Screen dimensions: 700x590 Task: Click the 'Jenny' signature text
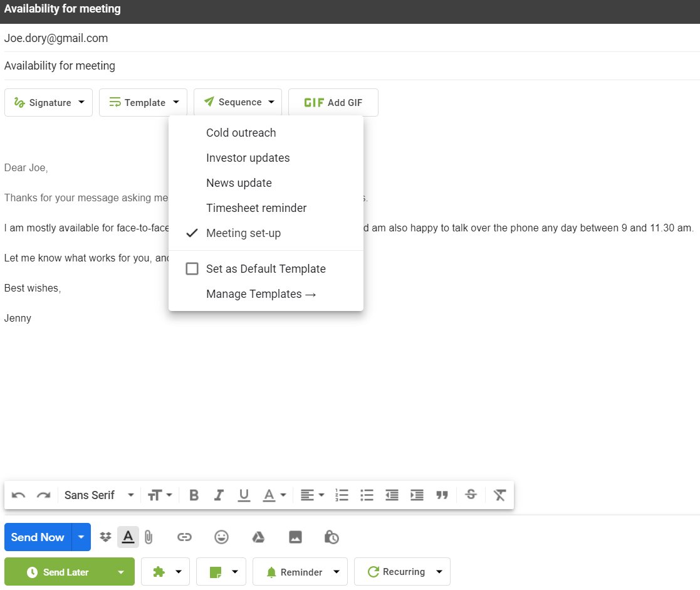[x=18, y=318]
